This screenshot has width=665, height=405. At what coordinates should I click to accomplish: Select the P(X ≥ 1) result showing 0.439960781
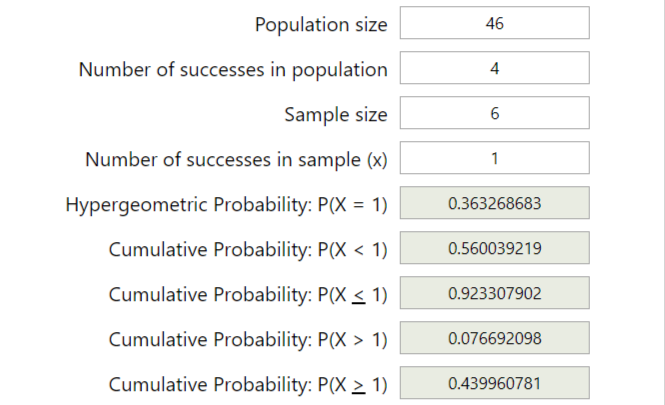coord(494,384)
